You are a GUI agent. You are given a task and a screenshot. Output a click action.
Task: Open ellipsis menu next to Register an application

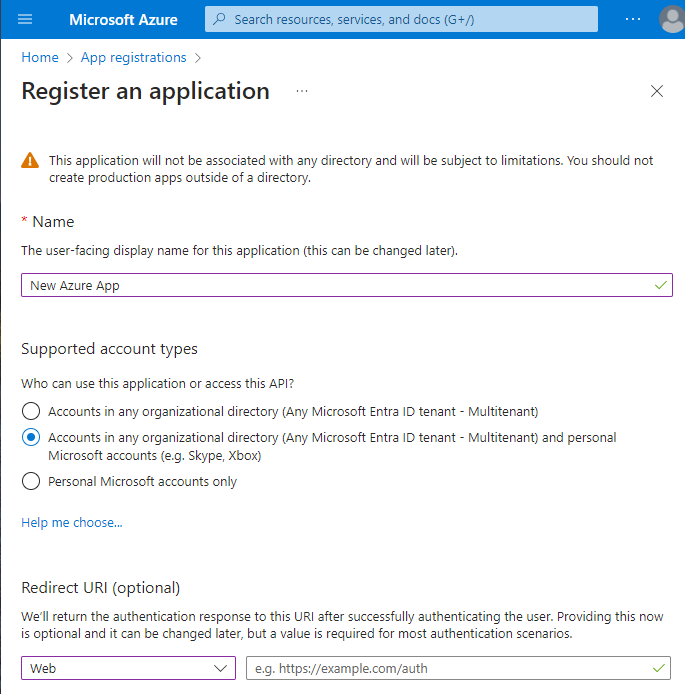(x=302, y=91)
